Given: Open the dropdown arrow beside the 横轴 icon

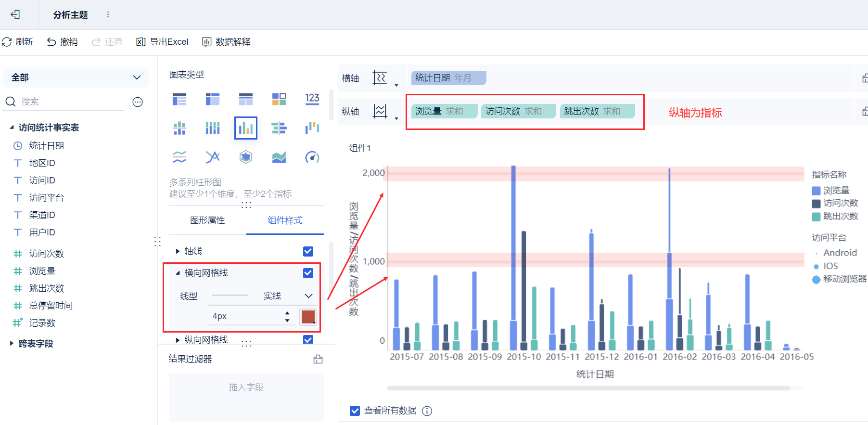Looking at the screenshot, I should click(x=396, y=85).
